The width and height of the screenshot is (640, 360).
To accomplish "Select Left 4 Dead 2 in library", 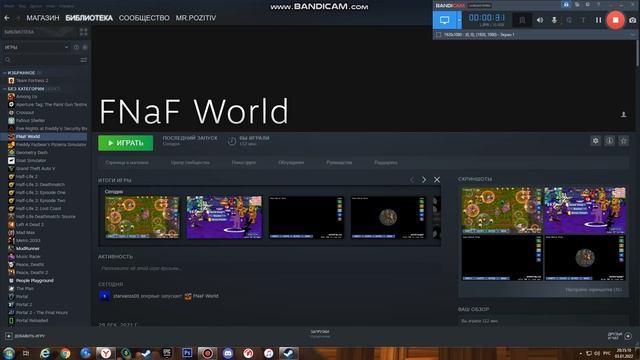I will [x=30, y=224].
